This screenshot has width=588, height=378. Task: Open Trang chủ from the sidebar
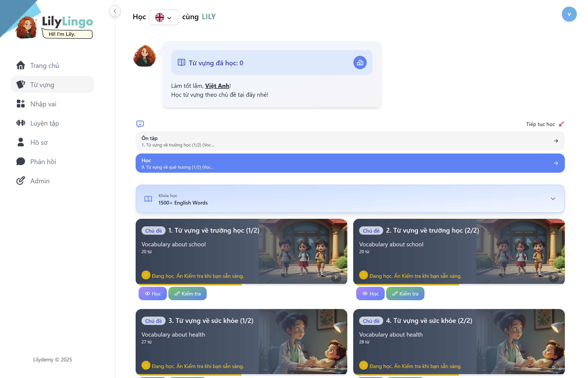click(x=44, y=65)
